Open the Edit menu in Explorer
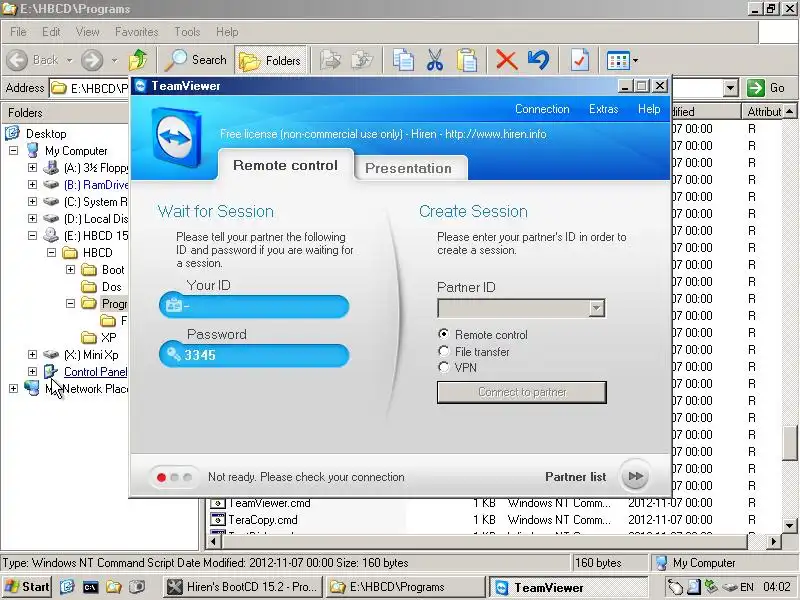This screenshot has height=600, width=800. (x=51, y=32)
